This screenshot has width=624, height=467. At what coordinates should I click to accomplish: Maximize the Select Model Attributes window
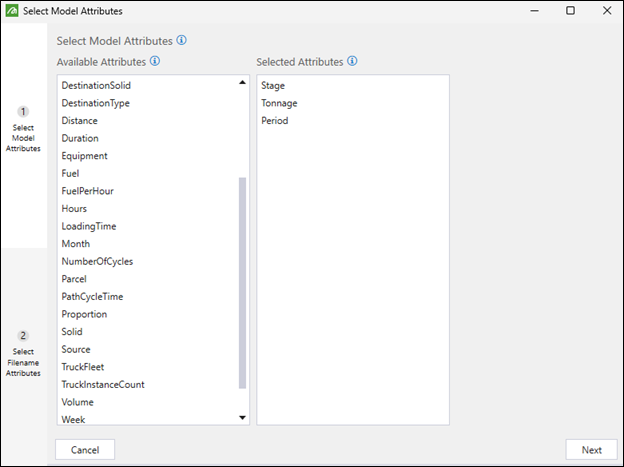[570, 11]
